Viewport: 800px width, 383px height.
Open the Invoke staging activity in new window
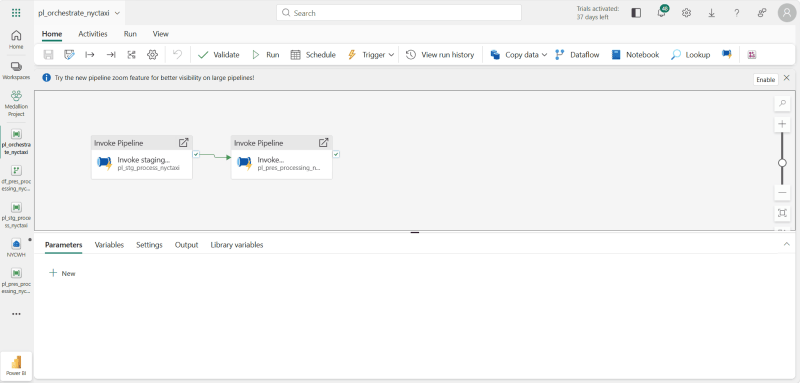tap(184, 143)
